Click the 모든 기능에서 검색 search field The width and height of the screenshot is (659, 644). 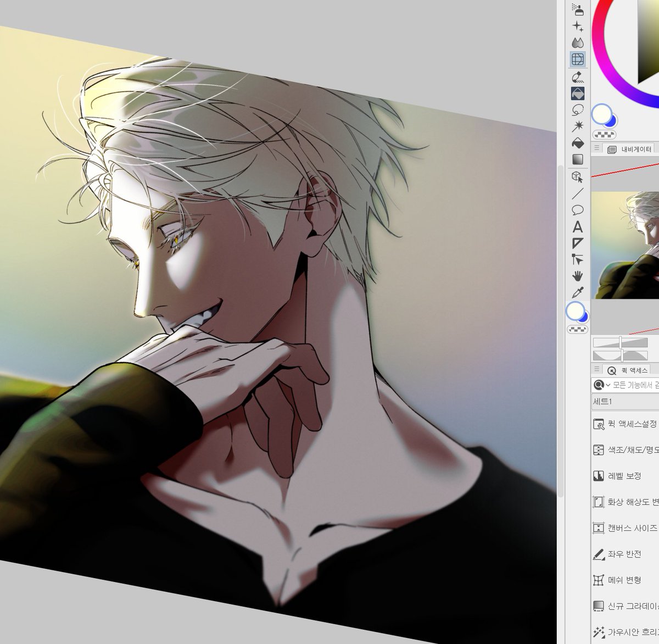636,385
